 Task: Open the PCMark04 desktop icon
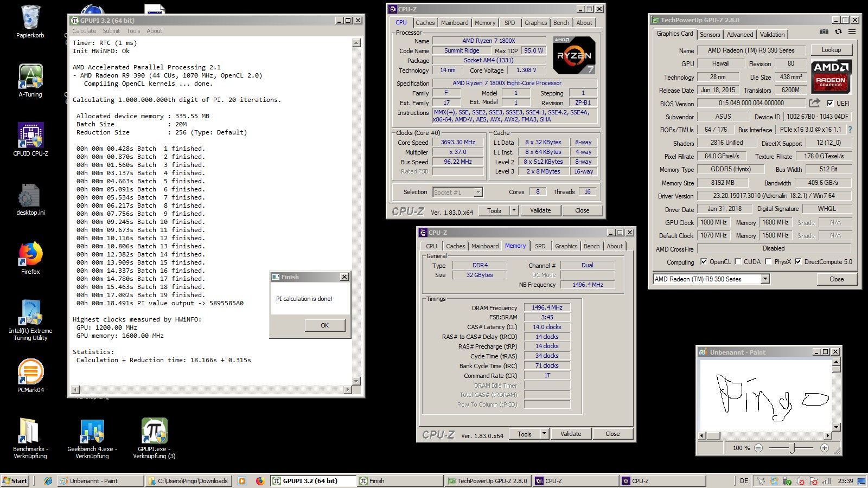coord(30,376)
